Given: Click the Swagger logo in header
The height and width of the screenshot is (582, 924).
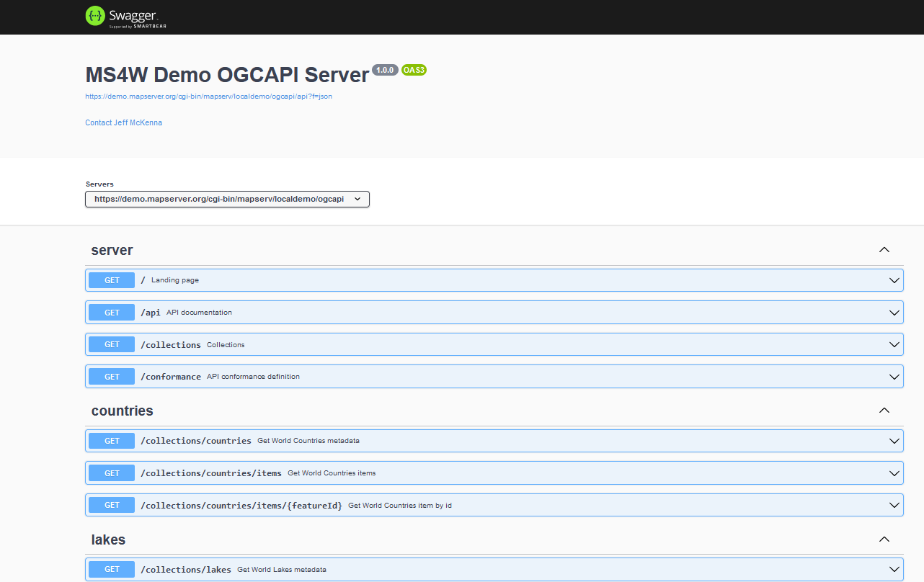Looking at the screenshot, I should point(126,17).
